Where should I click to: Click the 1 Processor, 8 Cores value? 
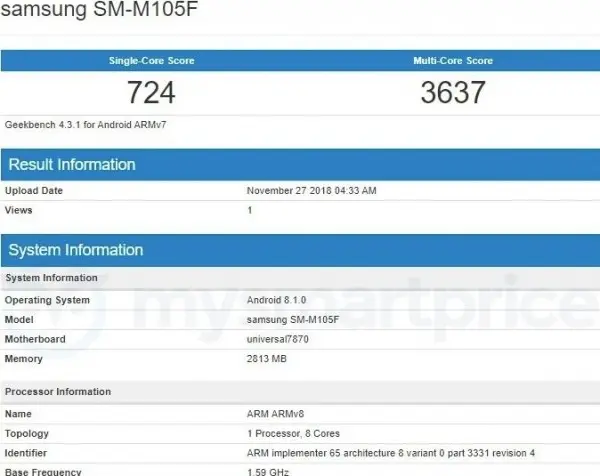tap(293, 434)
